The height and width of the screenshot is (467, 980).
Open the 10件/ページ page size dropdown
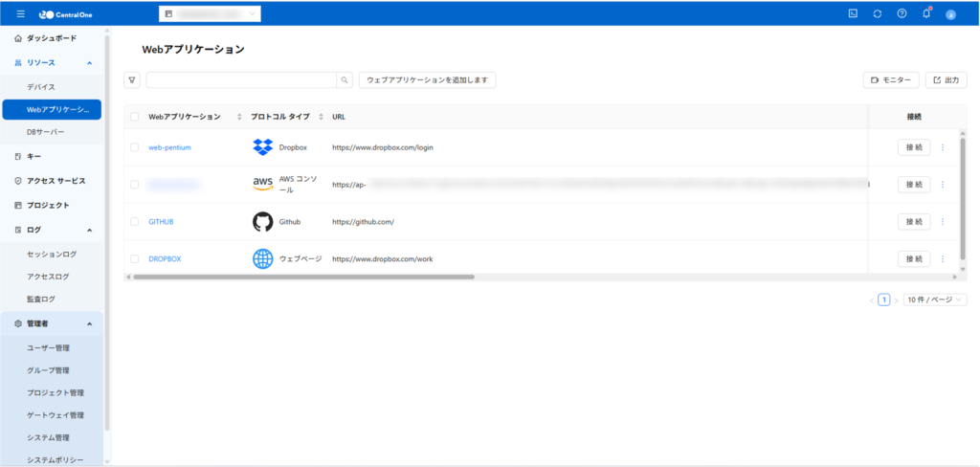click(935, 300)
